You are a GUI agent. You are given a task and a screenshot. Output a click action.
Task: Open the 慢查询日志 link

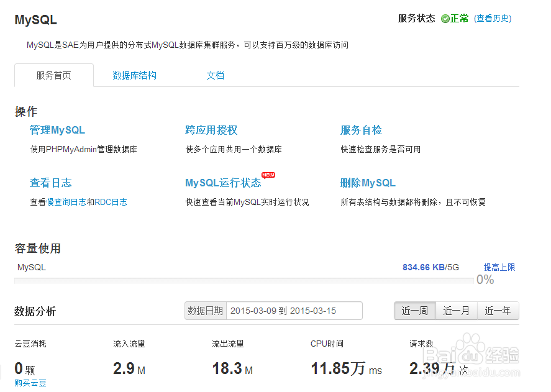pos(66,202)
